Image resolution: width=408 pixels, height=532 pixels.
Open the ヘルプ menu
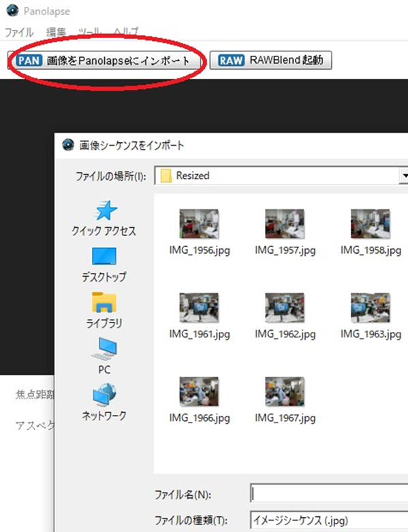pyautogui.click(x=126, y=32)
